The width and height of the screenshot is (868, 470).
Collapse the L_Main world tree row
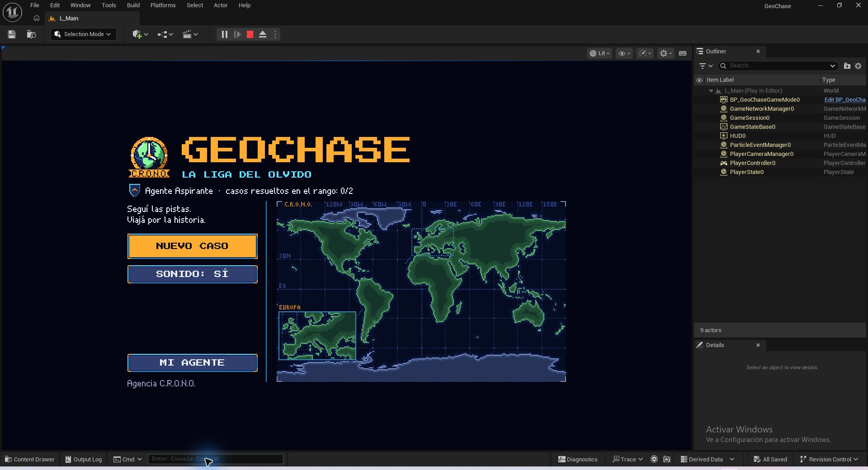(x=711, y=91)
